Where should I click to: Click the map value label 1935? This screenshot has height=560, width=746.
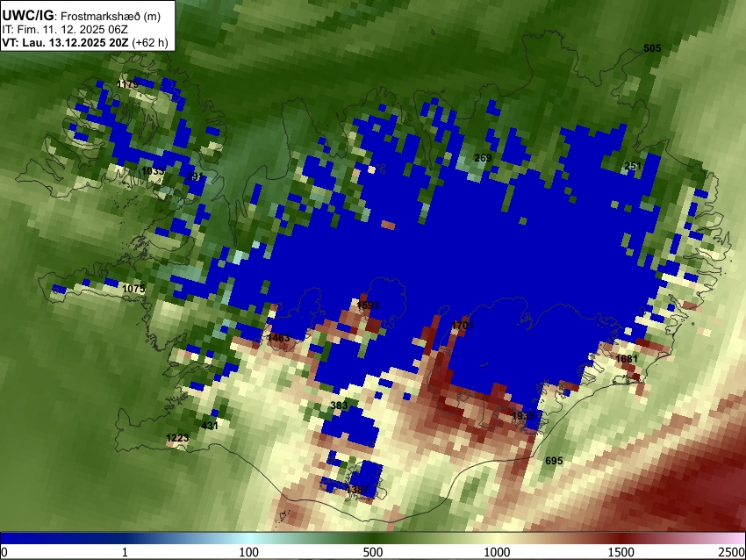(x=523, y=416)
